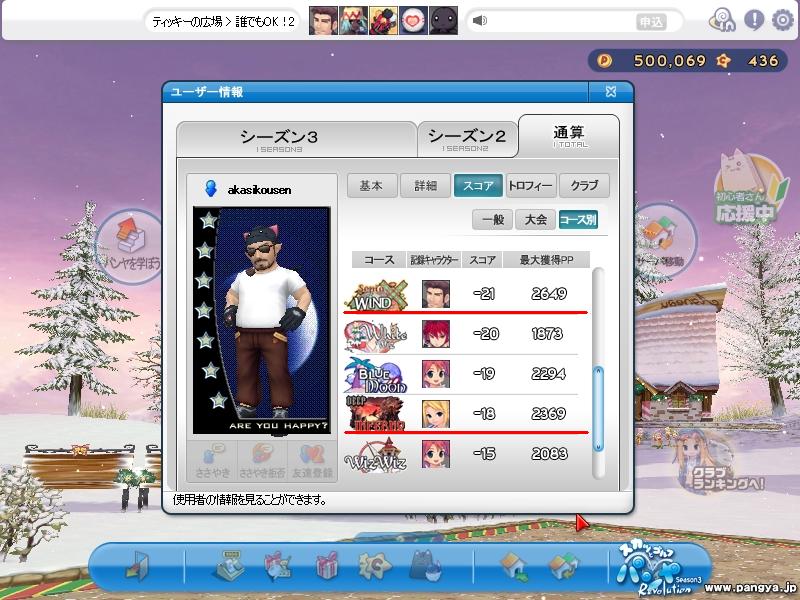The width and height of the screenshot is (800, 600).
Task: Click the Blue Moon course logo
Action: (x=376, y=375)
